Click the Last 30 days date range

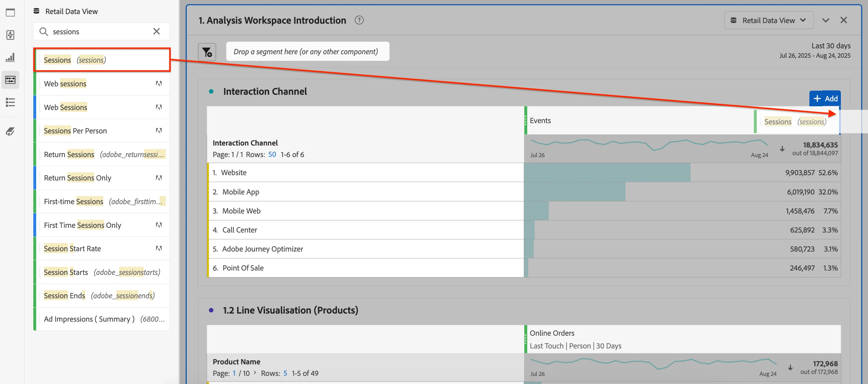pos(815,50)
